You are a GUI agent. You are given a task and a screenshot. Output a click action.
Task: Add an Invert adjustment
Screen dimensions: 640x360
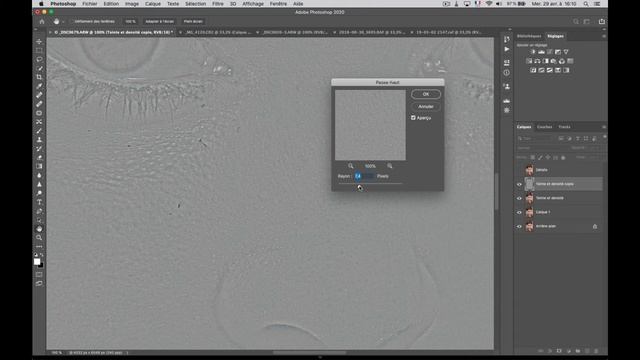[x=533, y=70]
